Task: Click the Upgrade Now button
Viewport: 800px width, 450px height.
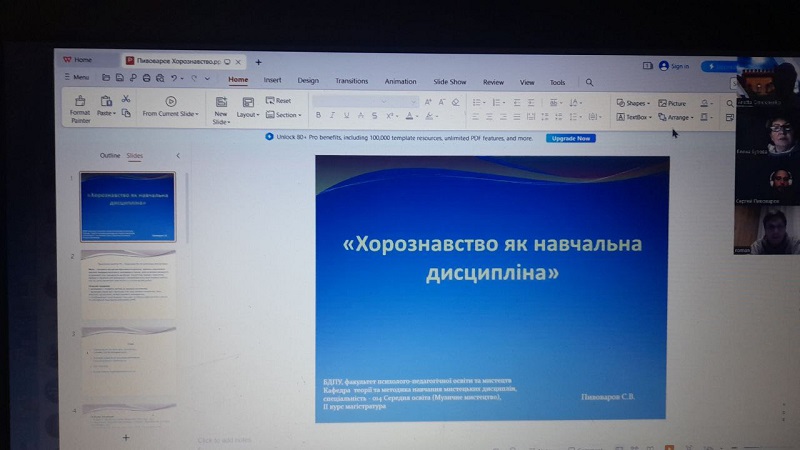Action: 571,138
